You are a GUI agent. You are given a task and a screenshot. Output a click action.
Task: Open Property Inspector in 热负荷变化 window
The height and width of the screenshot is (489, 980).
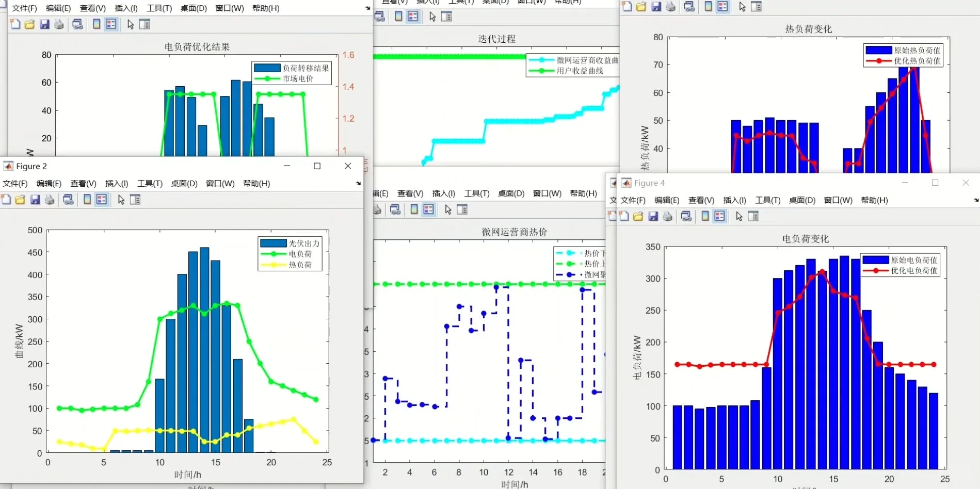pos(757,7)
